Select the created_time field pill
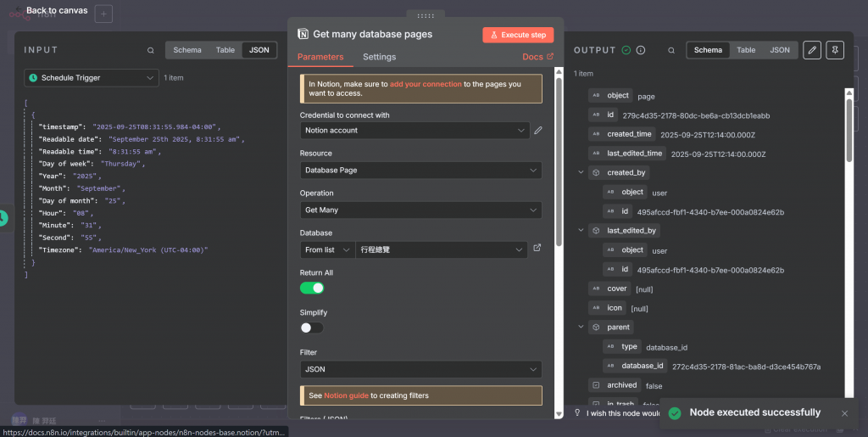This screenshot has height=437, width=868. click(x=622, y=134)
